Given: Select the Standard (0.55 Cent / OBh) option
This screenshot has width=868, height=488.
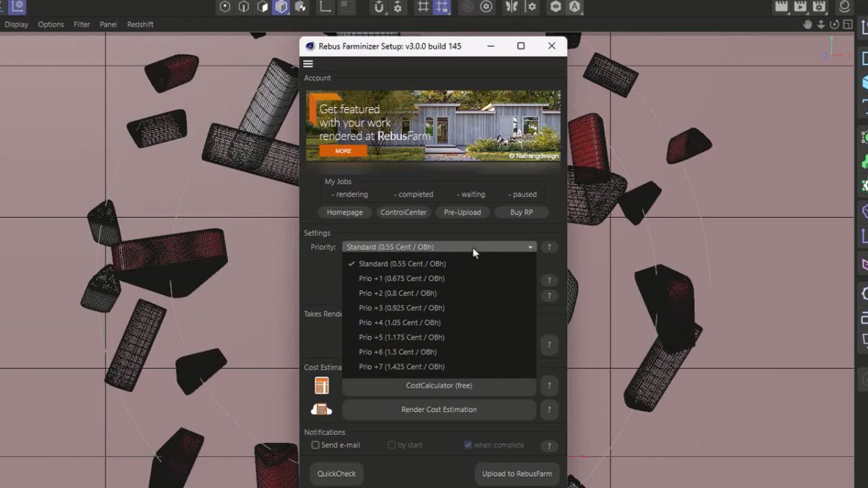Looking at the screenshot, I should click(x=402, y=263).
